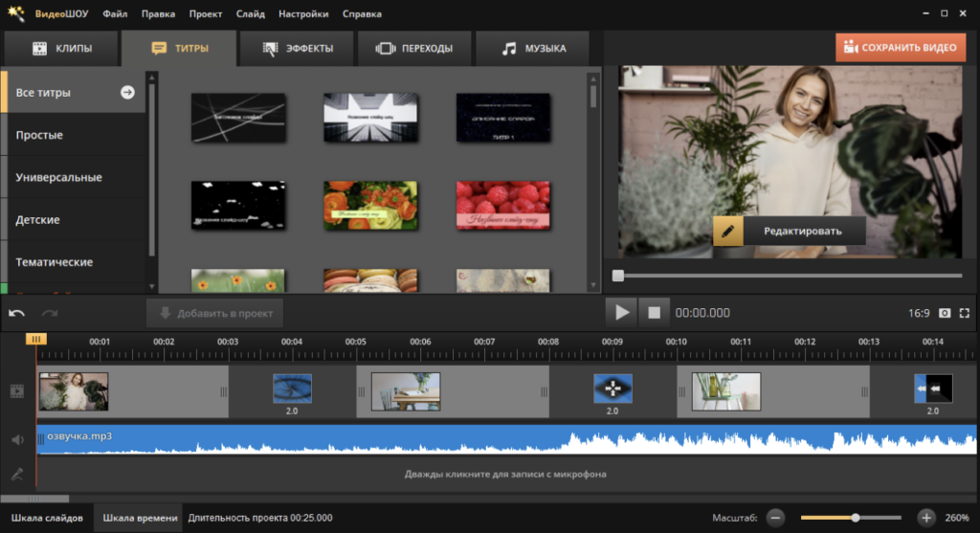The height and width of the screenshot is (533, 980).
Task: Zoom in timeline with plus icon
Action: click(925, 518)
